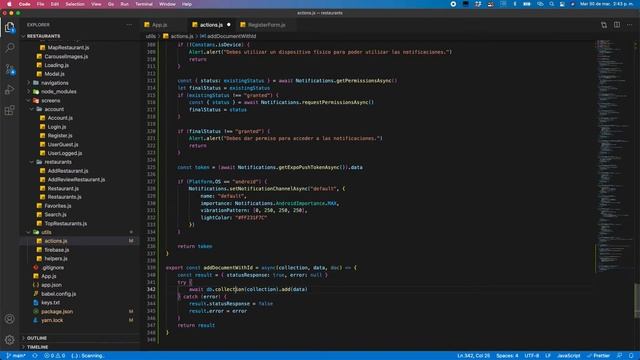Click the Split Editor Right icon
This screenshot has height=360, width=640.
617,25
